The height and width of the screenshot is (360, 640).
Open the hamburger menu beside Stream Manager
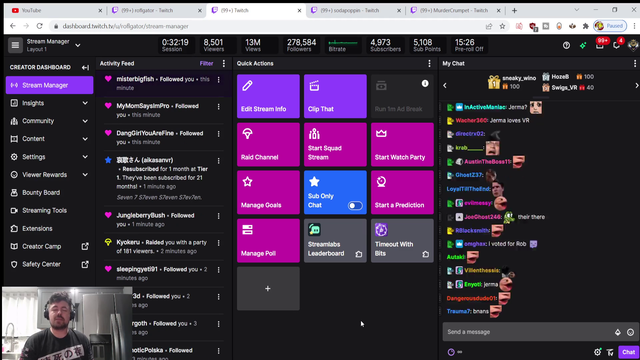click(x=15, y=45)
